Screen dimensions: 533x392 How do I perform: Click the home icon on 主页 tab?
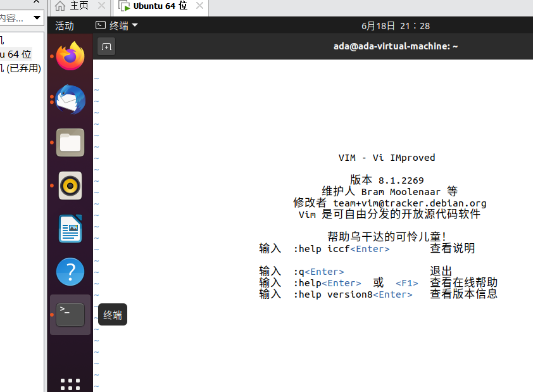point(60,6)
